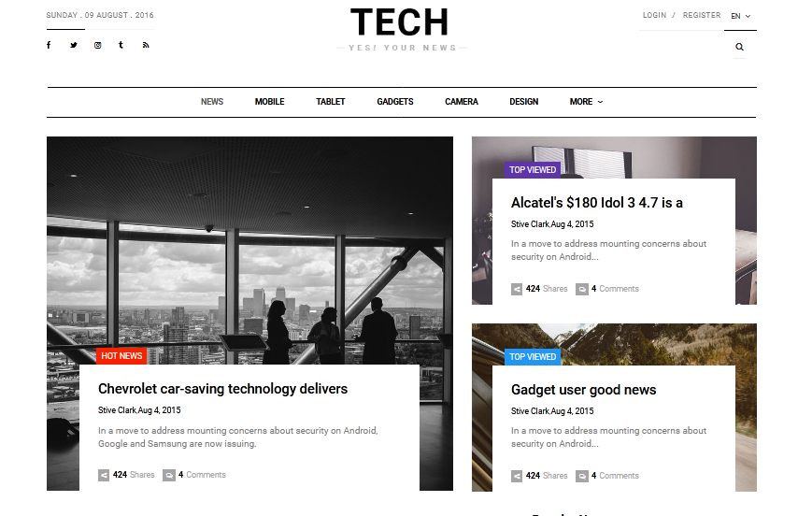The width and height of the screenshot is (812, 516).
Task: Select the MOBILE menu item
Action: point(269,102)
